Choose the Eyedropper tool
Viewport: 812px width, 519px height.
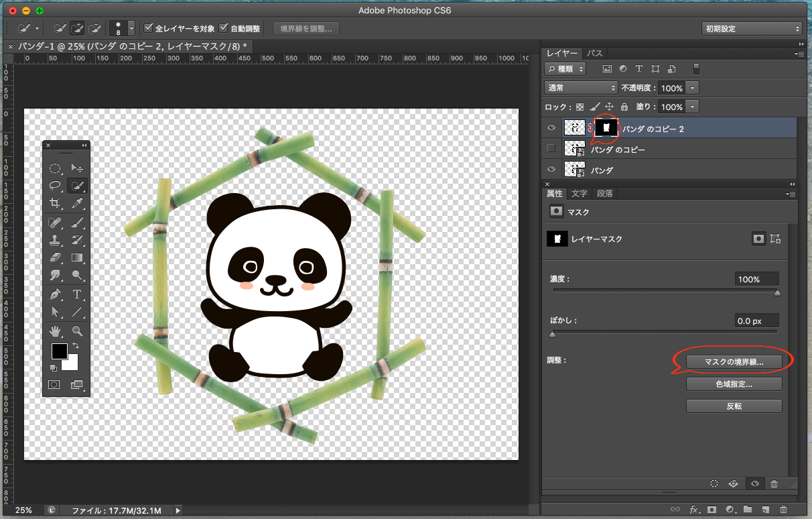pyautogui.click(x=78, y=203)
